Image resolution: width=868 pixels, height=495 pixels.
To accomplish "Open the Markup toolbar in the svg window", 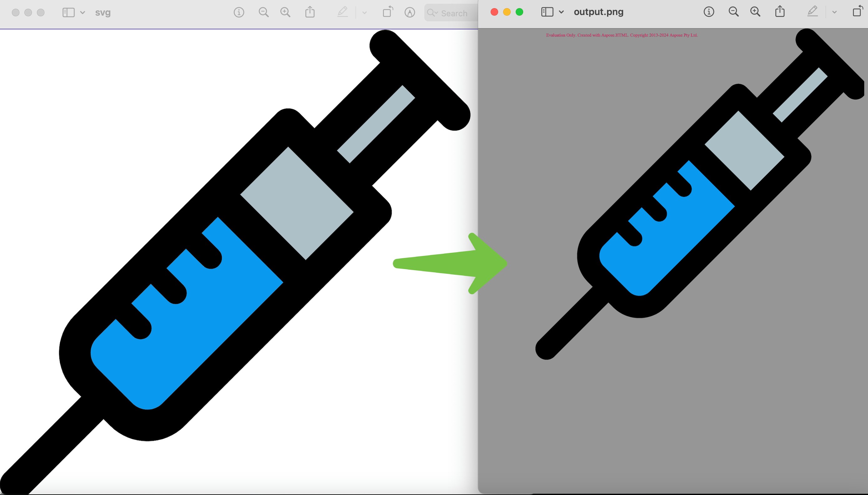I will pyautogui.click(x=342, y=12).
